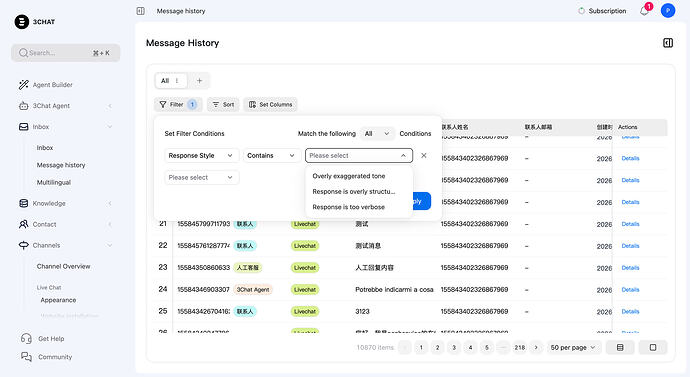Click the 3Chat Agent tag in row 24
690x377 pixels.
point(253,290)
